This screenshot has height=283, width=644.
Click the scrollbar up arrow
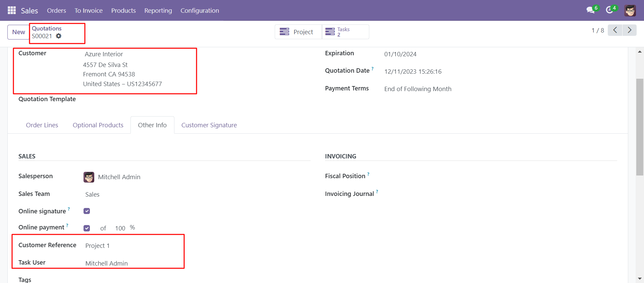pyautogui.click(x=640, y=52)
